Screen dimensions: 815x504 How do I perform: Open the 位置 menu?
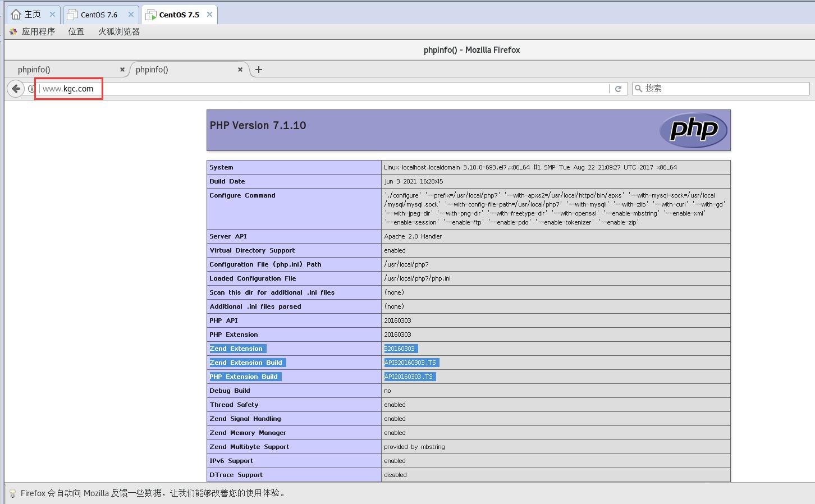(76, 31)
